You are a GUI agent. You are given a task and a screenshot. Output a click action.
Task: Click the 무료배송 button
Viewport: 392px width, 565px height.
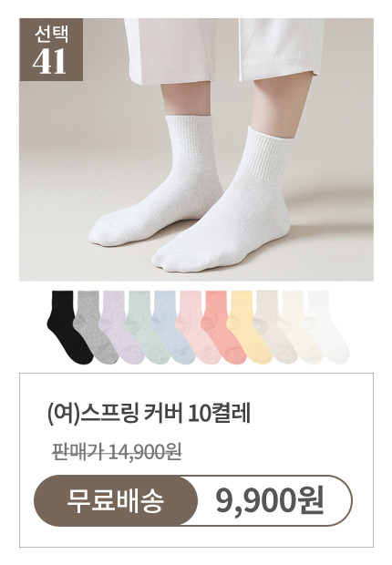(116, 501)
